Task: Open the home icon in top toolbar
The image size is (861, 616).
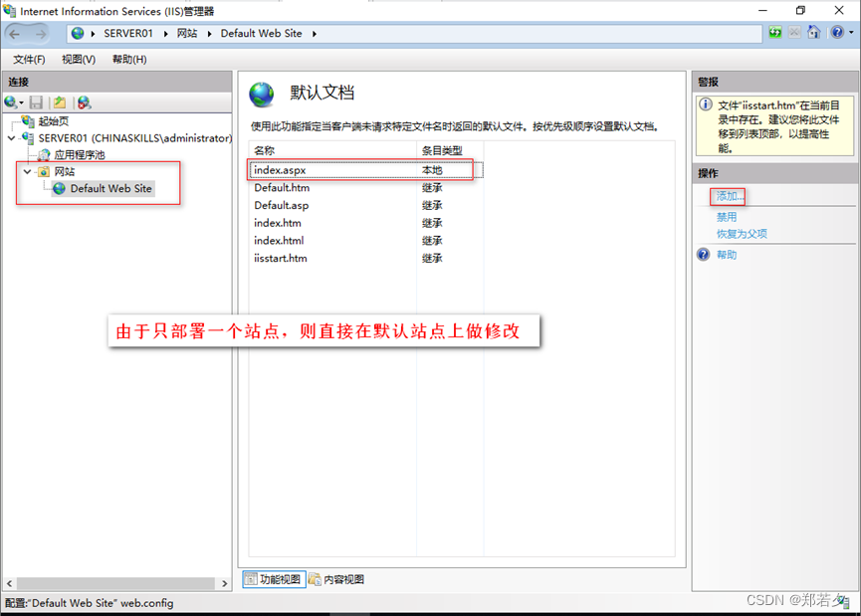Action: coord(814,33)
